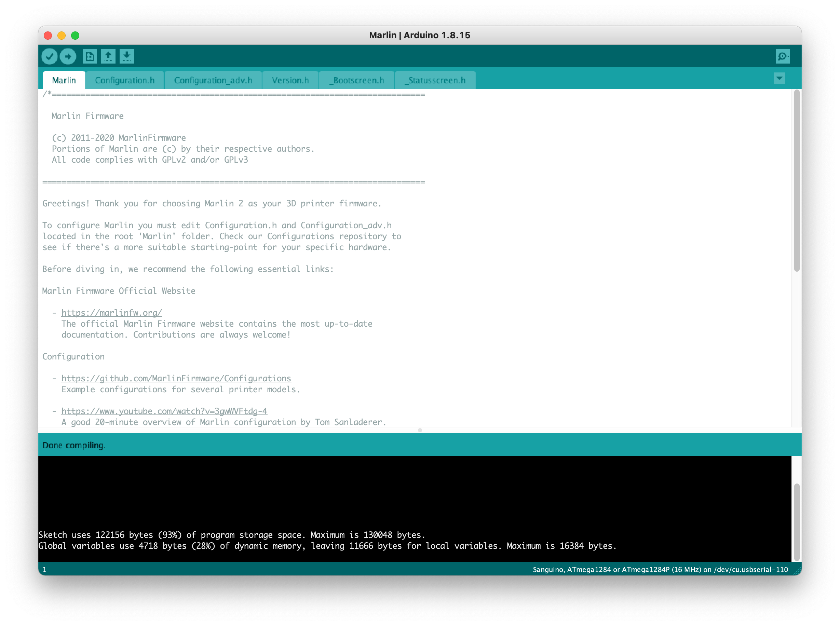The image size is (840, 626).
Task: Switch to the Configuration_adv.h tab
Action: point(213,80)
